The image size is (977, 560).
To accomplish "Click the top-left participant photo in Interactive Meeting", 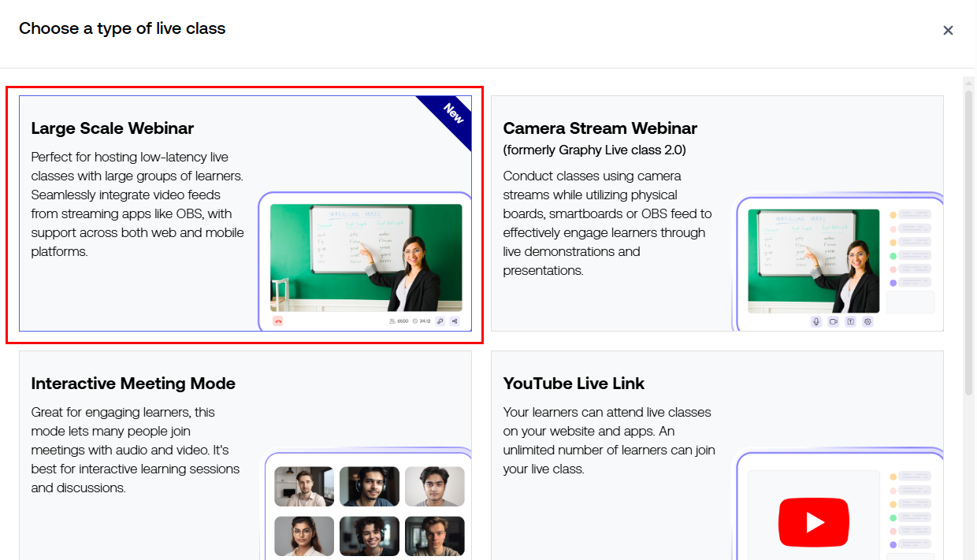I will tap(304, 487).
